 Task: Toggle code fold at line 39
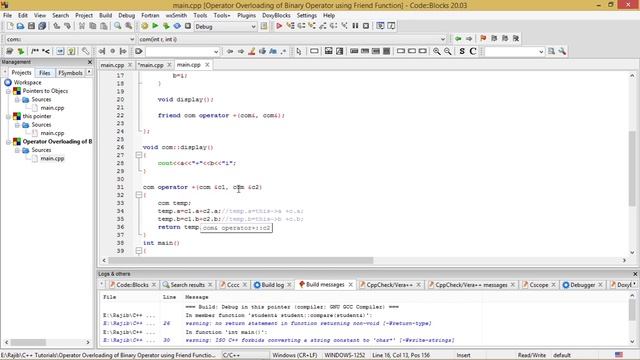click(139, 251)
